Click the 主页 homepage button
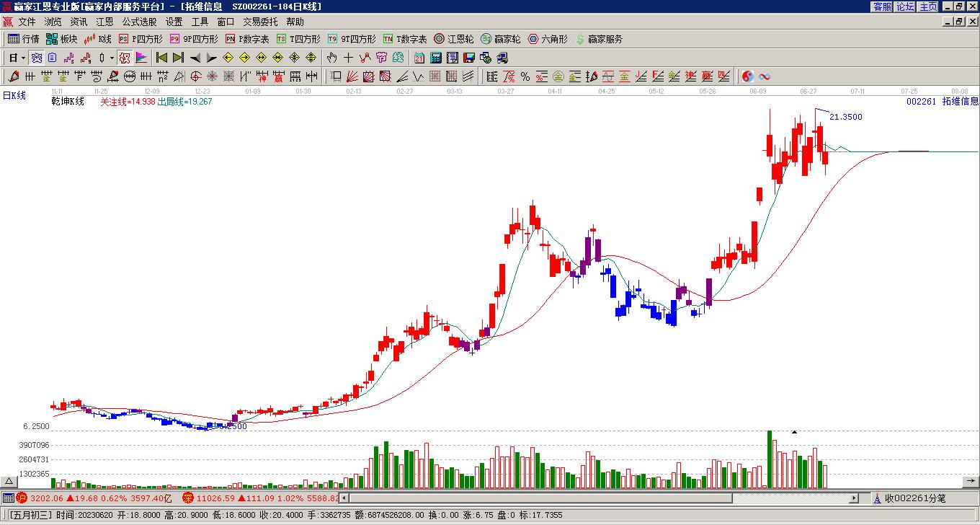This screenshot has height=525, width=980. 928,6
